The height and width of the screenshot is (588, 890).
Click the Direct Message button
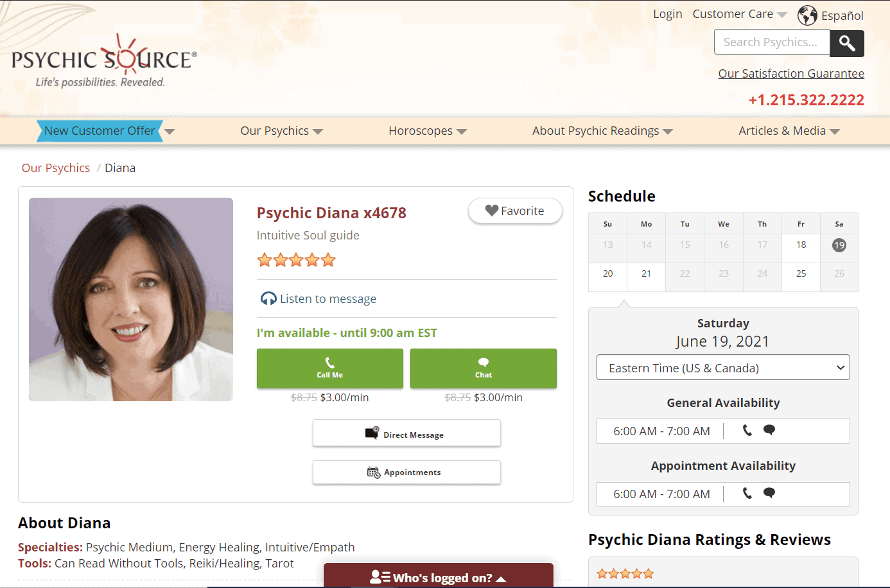point(406,433)
